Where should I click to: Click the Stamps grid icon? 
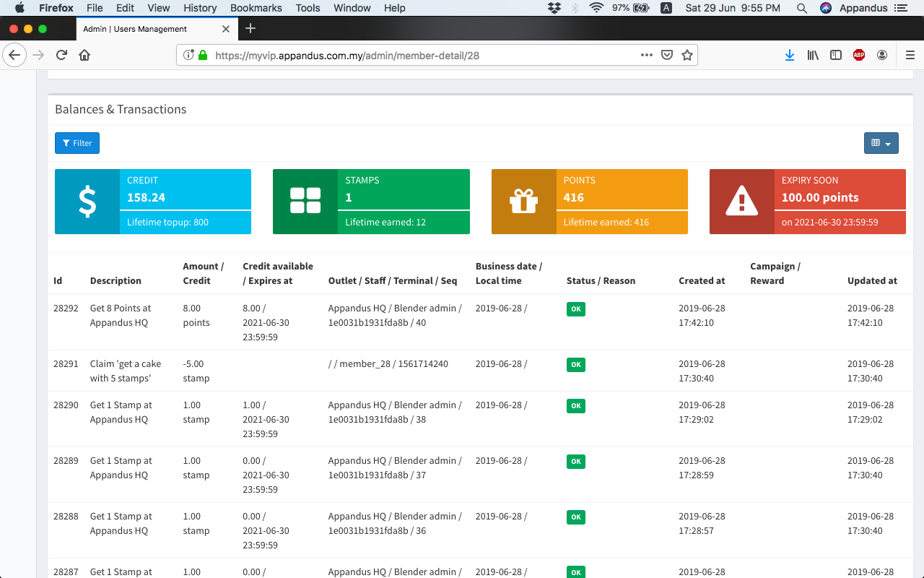point(305,202)
